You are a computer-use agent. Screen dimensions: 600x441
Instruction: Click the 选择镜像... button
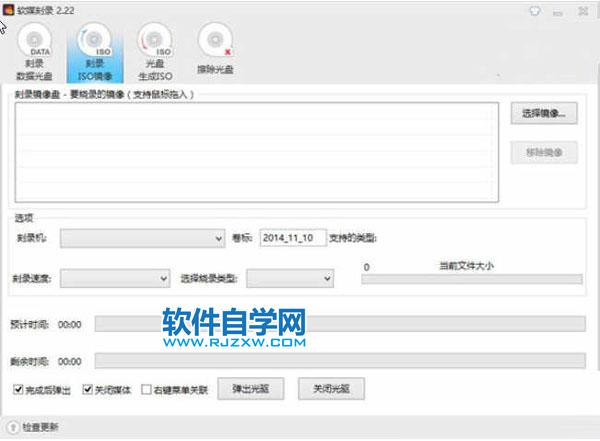544,115
